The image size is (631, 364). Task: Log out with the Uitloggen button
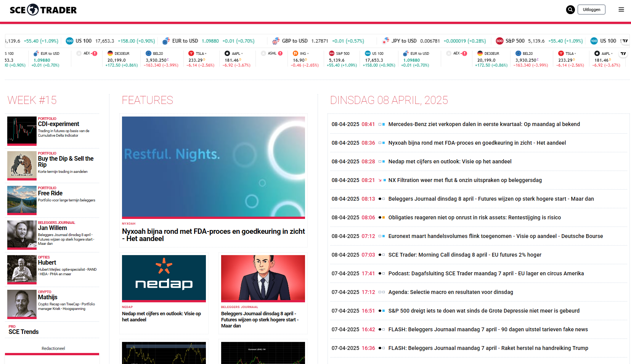pos(591,10)
